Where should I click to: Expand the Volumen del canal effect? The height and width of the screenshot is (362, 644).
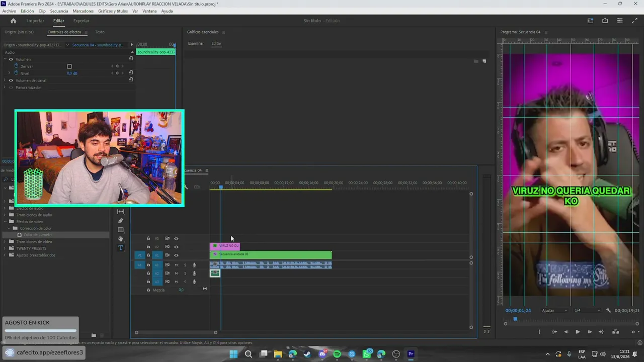5,80
